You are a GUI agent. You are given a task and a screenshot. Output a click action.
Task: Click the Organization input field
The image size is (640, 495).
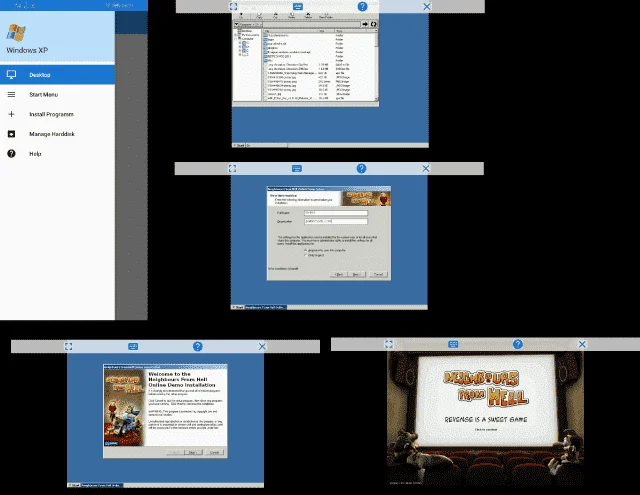[x=336, y=221]
